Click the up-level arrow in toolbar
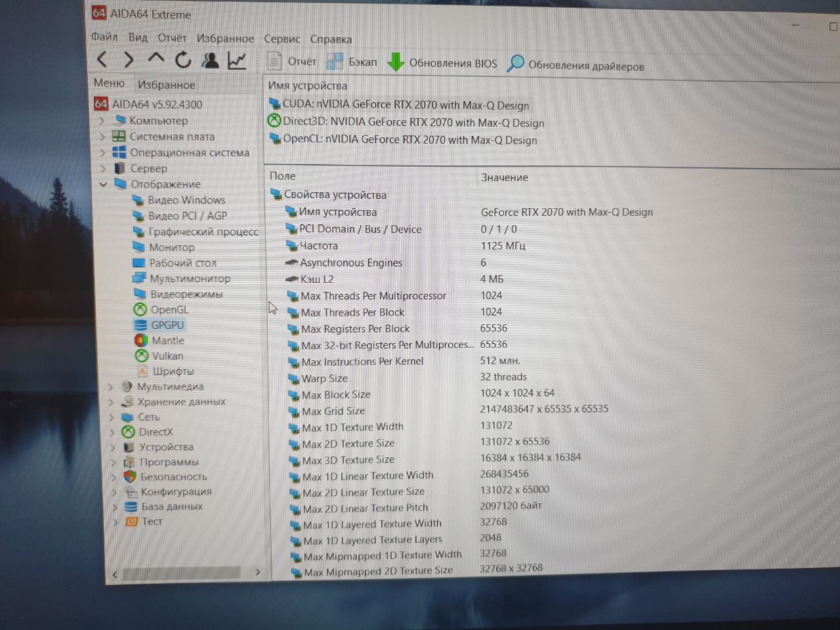The height and width of the screenshot is (630, 840). pyautogui.click(x=156, y=59)
